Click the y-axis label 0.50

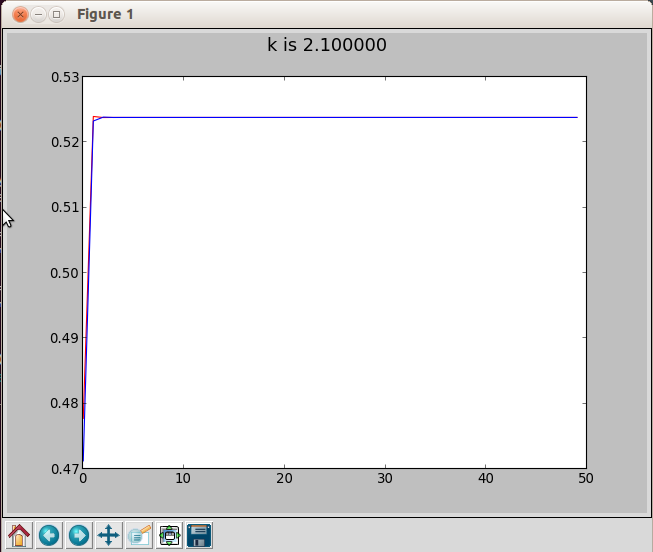click(x=65, y=273)
